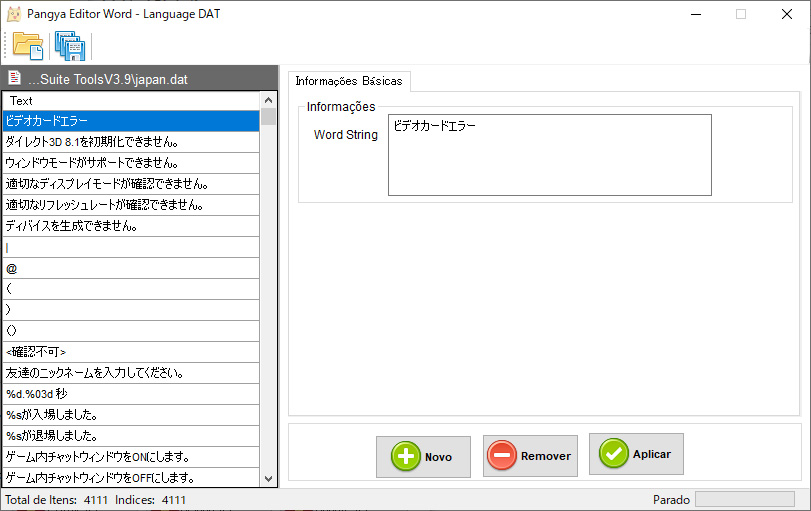Select the row containing ()
811x511 pixels.
click(x=131, y=331)
